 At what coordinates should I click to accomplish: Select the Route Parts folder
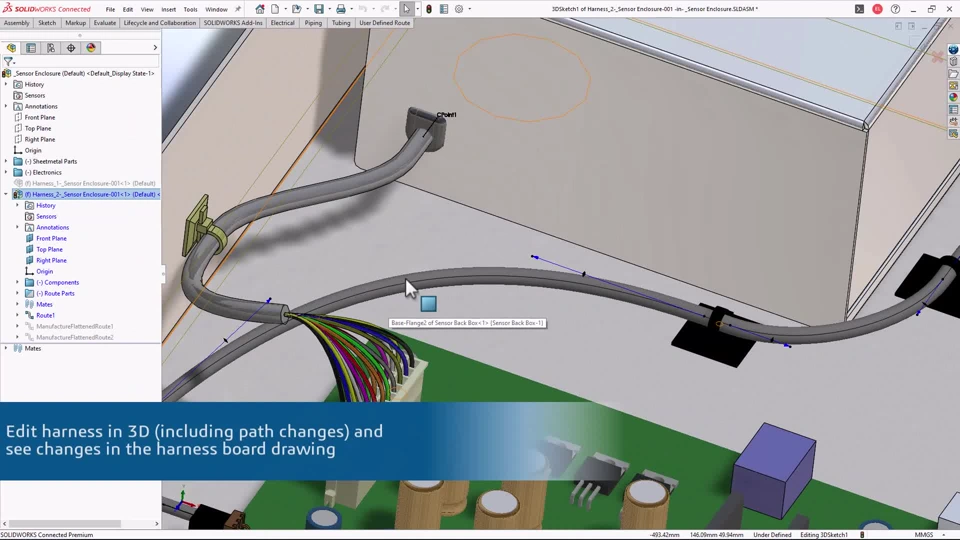point(54,294)
